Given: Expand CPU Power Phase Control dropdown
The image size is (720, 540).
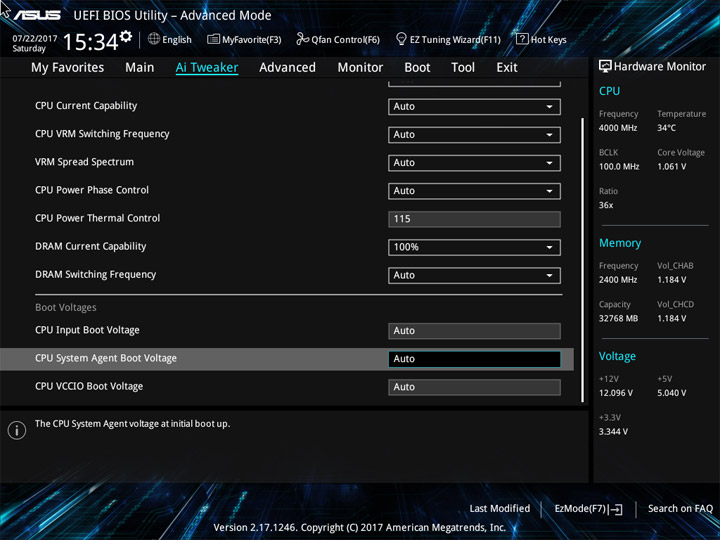Looking at the screenshot, I should 474,191.
